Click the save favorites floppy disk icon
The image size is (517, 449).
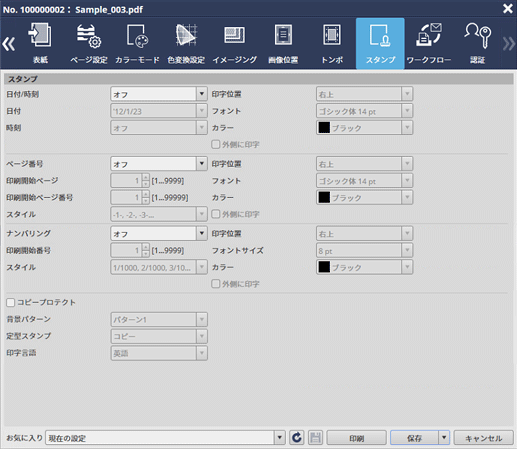[x=315, y=438]
